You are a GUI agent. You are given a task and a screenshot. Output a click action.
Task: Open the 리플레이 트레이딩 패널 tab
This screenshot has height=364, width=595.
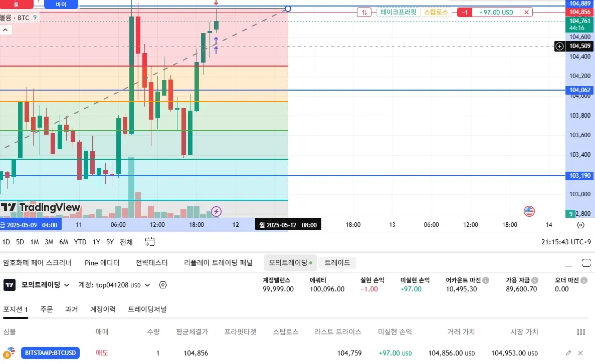218,263
